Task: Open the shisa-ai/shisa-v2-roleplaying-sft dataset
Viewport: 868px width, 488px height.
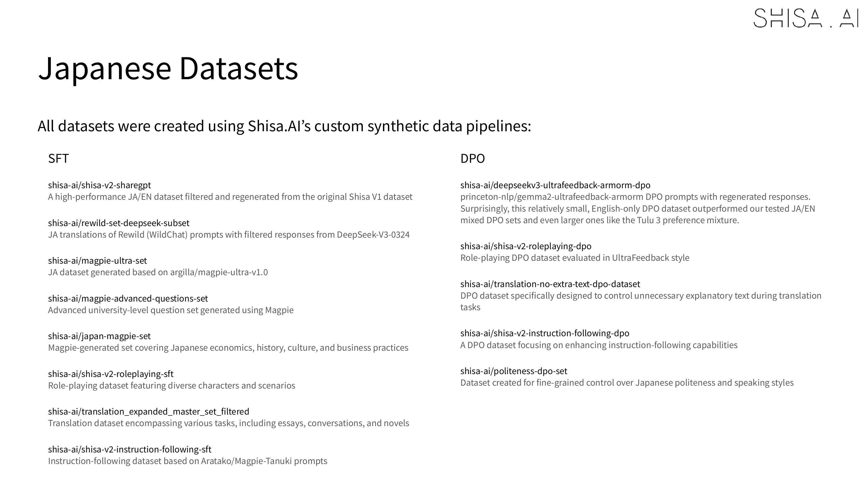Action: click(111, 374)
